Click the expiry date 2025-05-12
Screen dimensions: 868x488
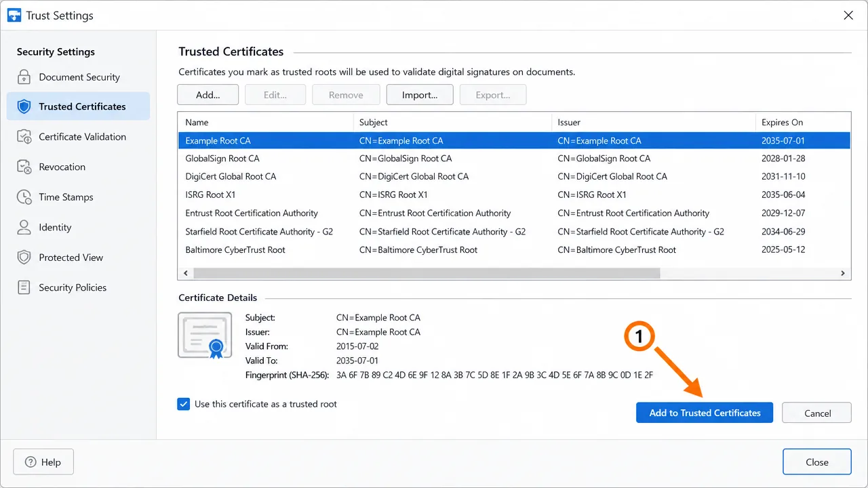(783, 249)
